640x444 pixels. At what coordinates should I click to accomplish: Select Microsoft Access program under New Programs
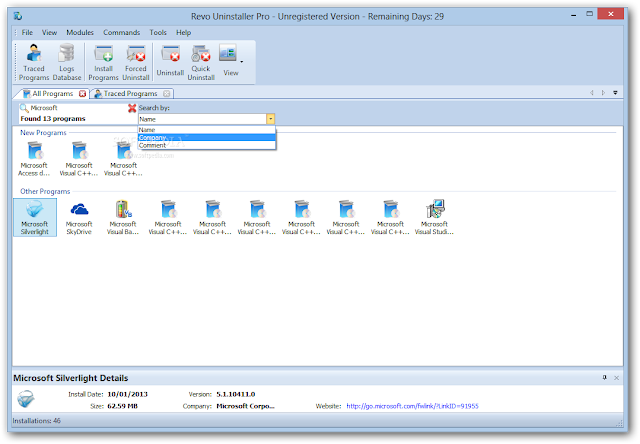pyautogui.click(x=34, y=159)
